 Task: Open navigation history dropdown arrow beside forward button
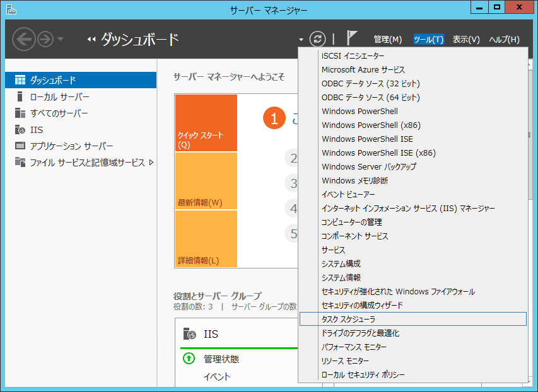pos(61,39)
